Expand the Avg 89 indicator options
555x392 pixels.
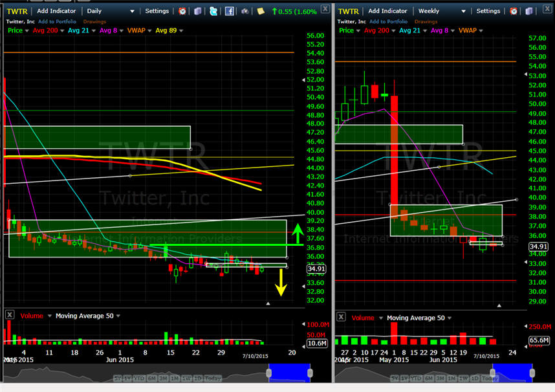click(x=180, y=30)
